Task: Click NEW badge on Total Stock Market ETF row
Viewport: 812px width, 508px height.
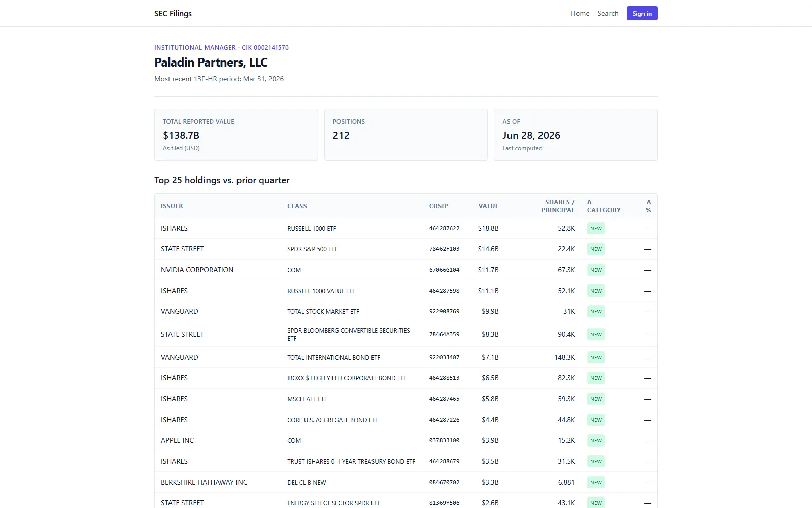Action: pos(596,311)
